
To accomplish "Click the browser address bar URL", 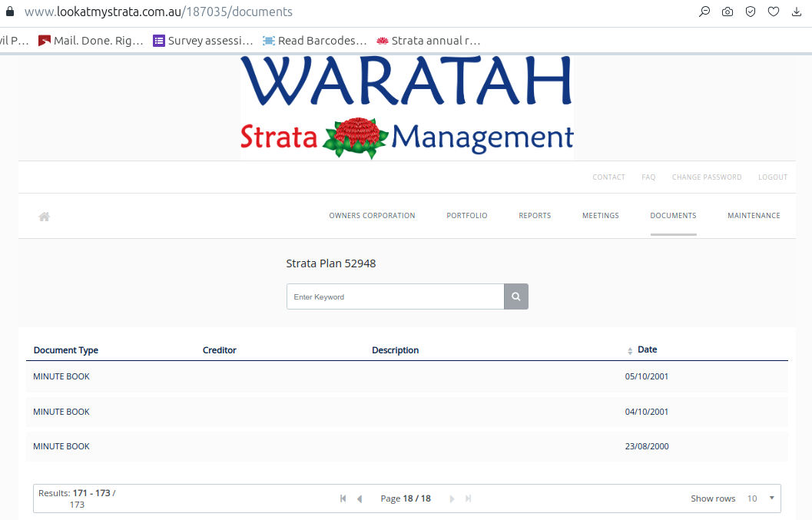I will [158, 12].
